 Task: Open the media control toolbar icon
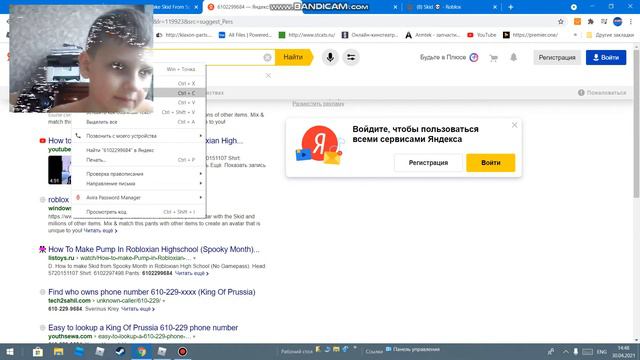[604, 22]
